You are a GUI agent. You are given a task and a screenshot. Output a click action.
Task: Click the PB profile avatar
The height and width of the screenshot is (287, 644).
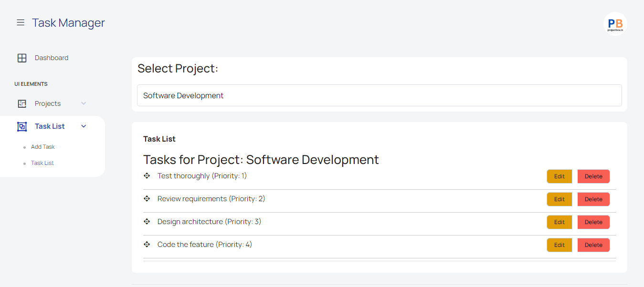[x=615, y=24]
